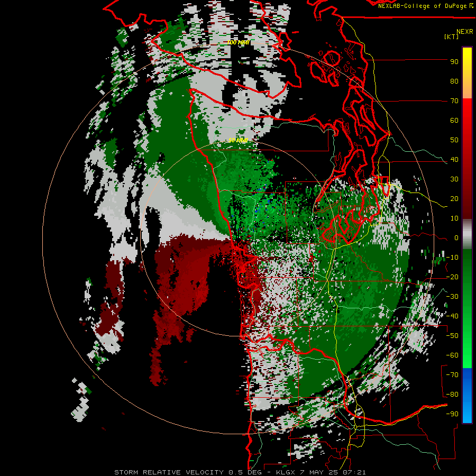
Task: Click the -30 value on velocity scale
Action: click(452, 297)
